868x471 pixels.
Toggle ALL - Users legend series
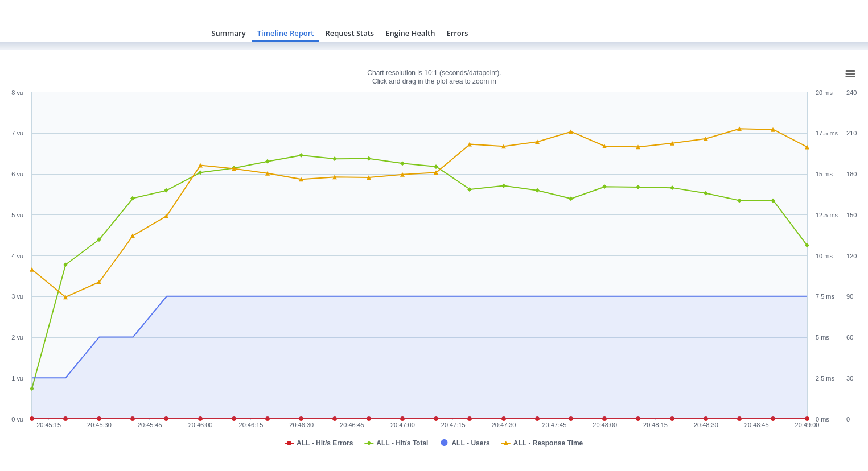point(465,443)
